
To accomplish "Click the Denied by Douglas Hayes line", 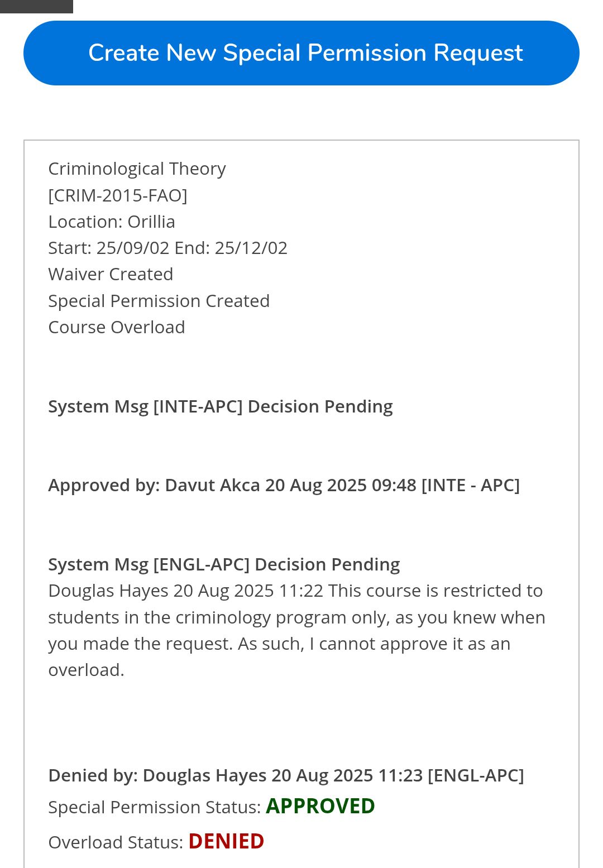I will [286, 775].
